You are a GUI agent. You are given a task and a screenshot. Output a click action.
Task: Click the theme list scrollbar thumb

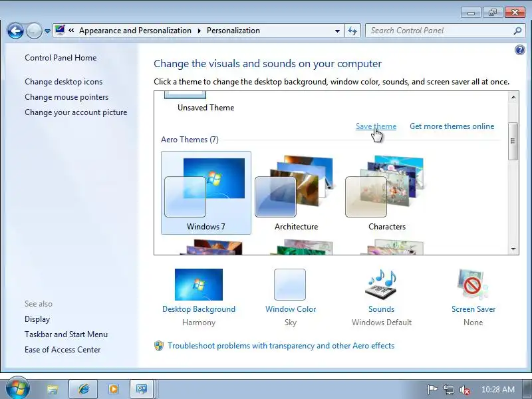coord(513,141)
